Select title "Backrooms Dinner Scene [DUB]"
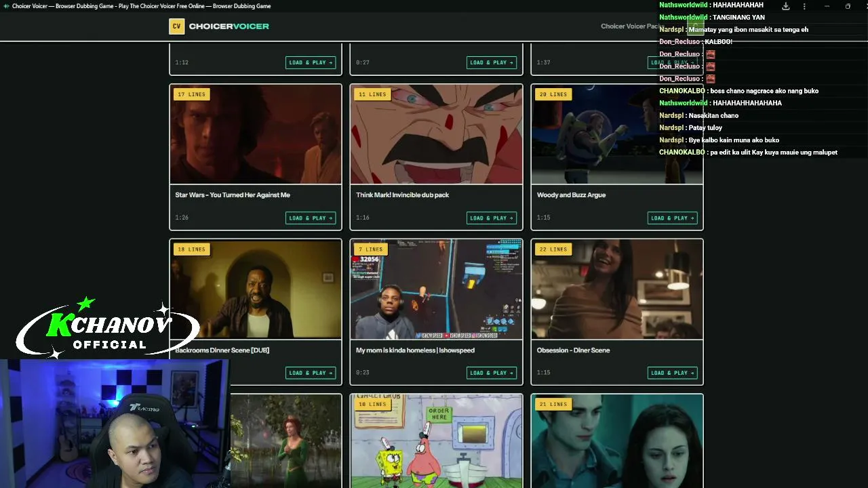Screen dimensions: 868x488 222,350
